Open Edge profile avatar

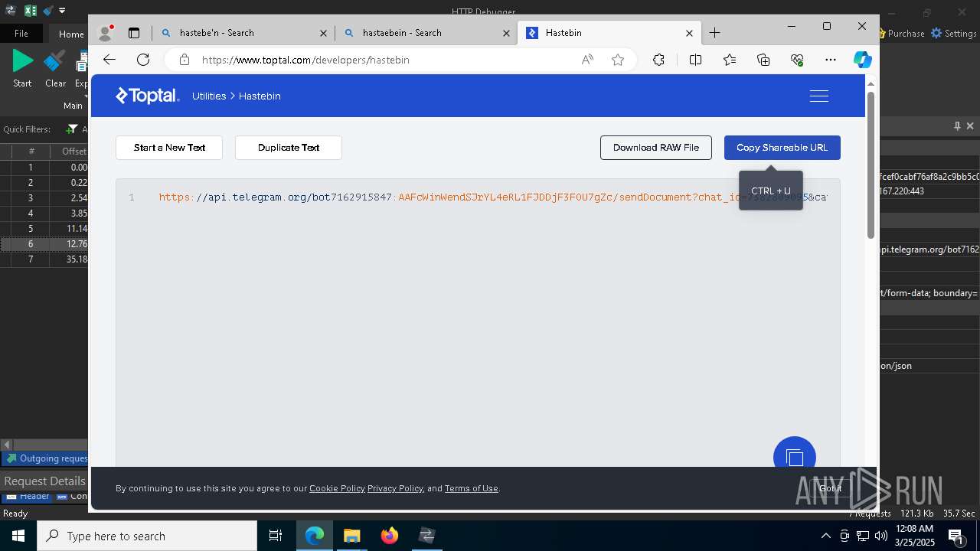point(106,33)
